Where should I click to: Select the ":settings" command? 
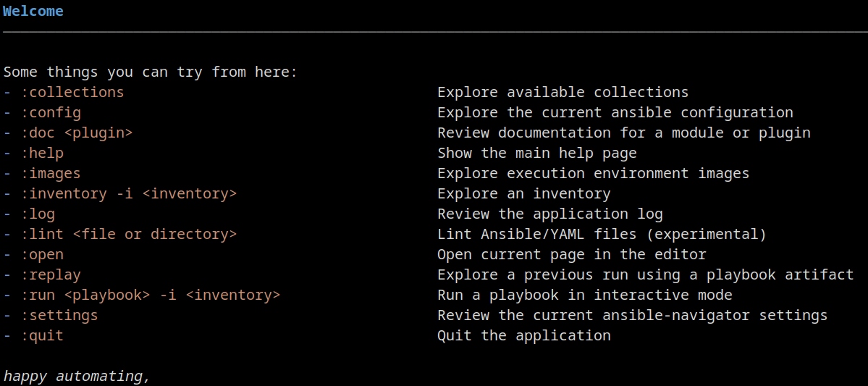(59, 316)
